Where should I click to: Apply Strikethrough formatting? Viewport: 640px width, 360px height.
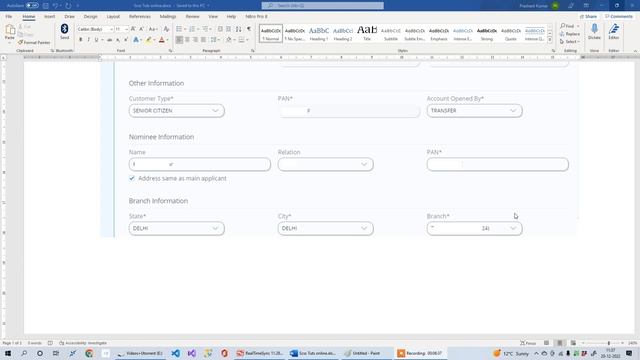(x=109, y=40)
